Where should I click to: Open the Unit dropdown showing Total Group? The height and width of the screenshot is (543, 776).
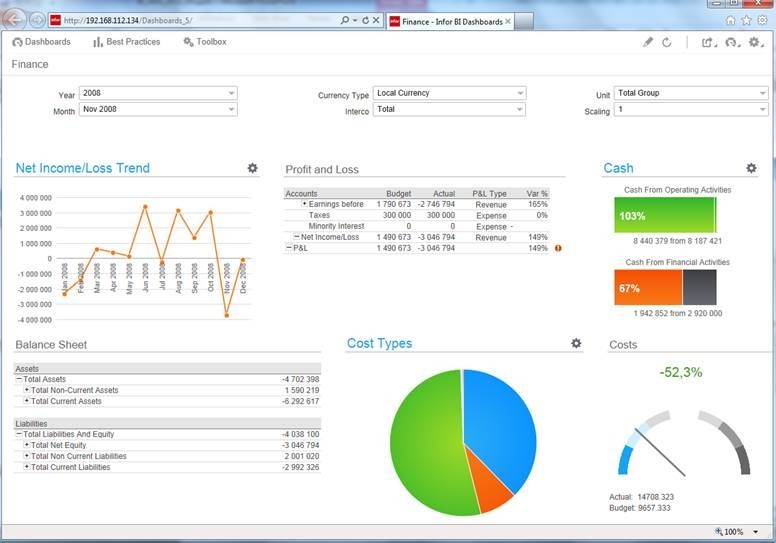tap(690, 93)
